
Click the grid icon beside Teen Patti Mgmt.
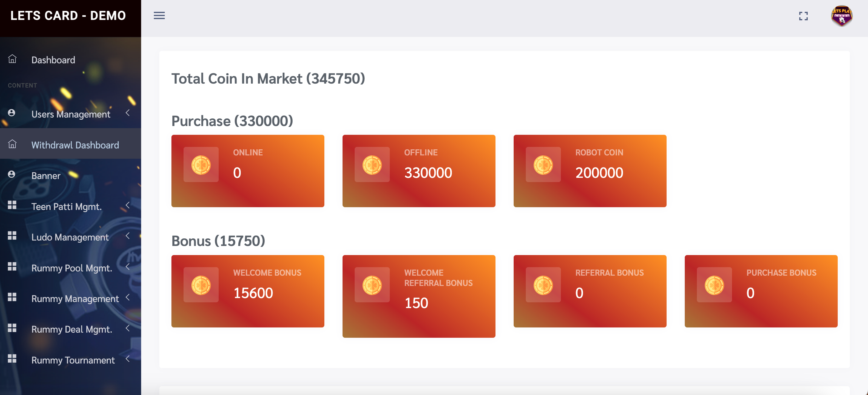pyautogui.click(x=12, y=205)
